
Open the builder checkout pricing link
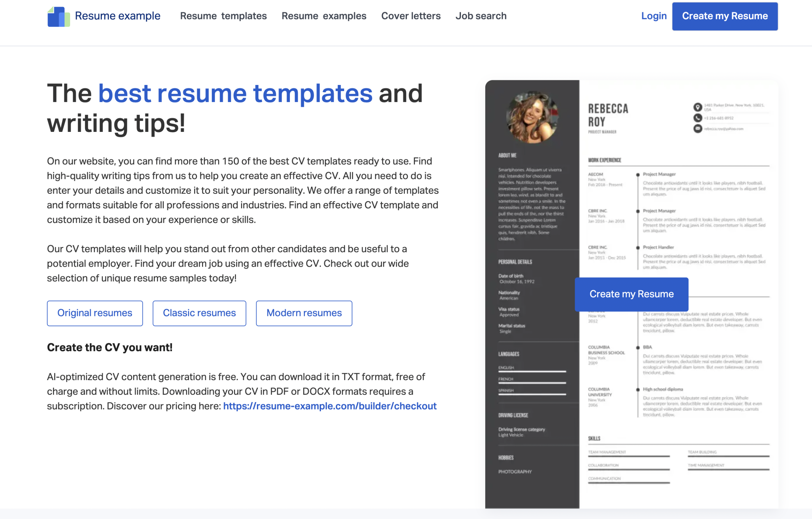pos(330,406)
